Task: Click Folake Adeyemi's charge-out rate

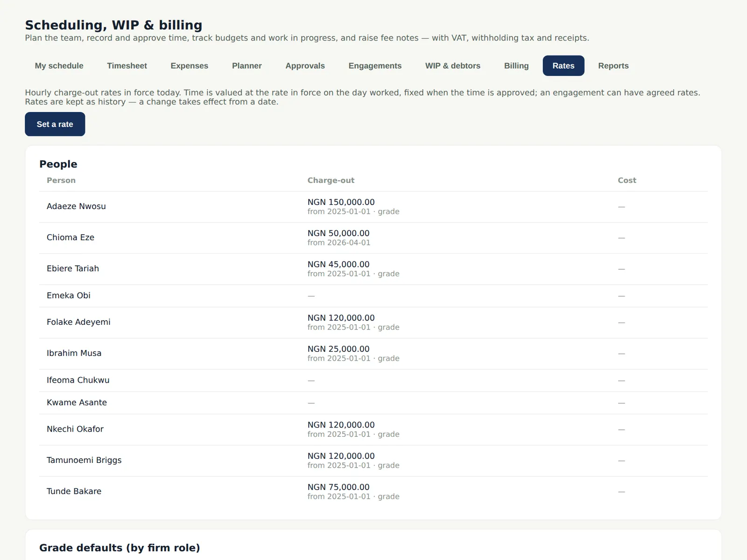Action: [341, 318]
